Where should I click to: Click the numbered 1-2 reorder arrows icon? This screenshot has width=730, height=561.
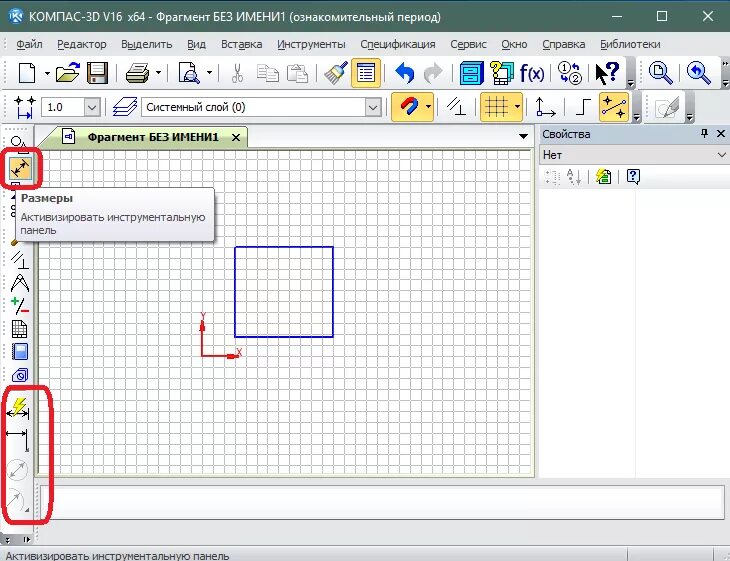click(x=570, y=73)
